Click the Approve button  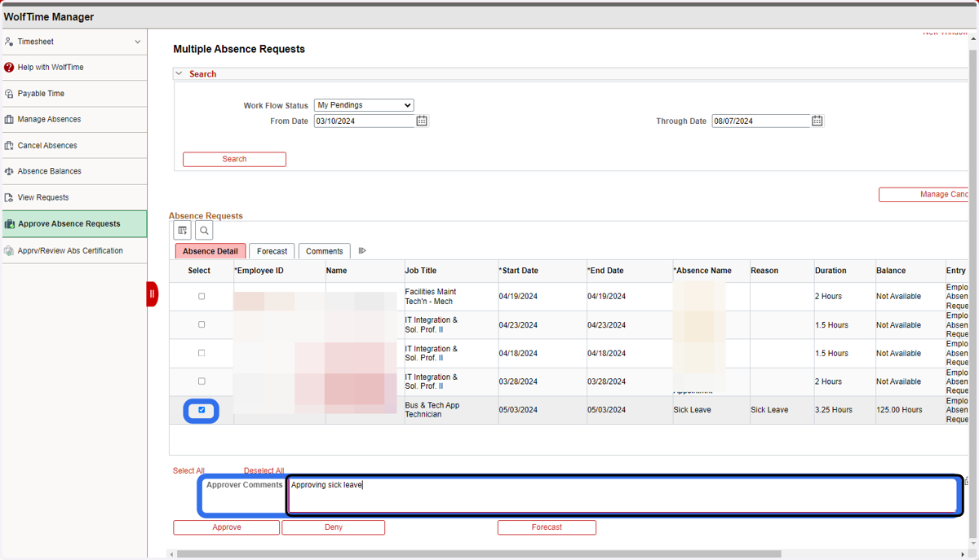(x=226, y=527)
